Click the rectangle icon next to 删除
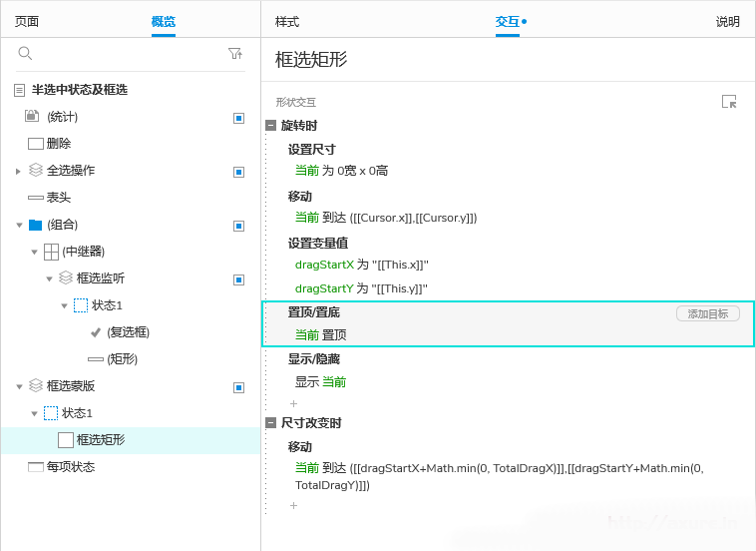Image resolution: width=756 pixels, height=551 pixels. tap(36, 144)
